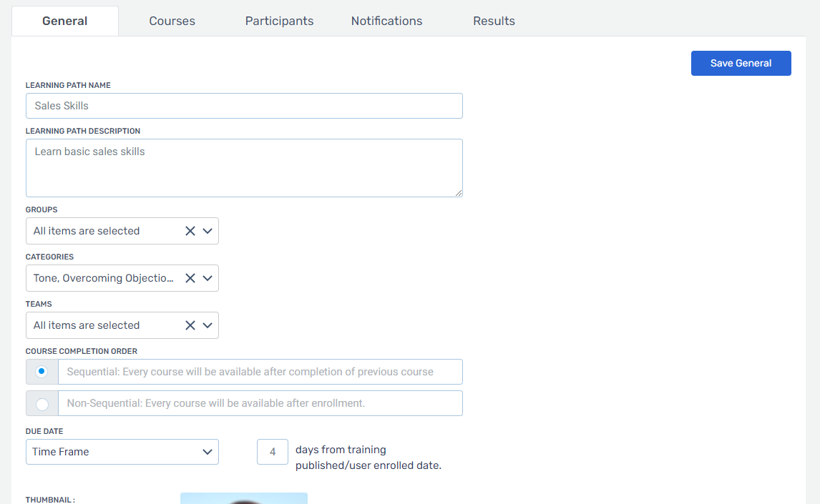The height and width of the screenshot is (504, 820).
Task: Focus the Learning Path Description text area
Action: (x=244, y=168)
